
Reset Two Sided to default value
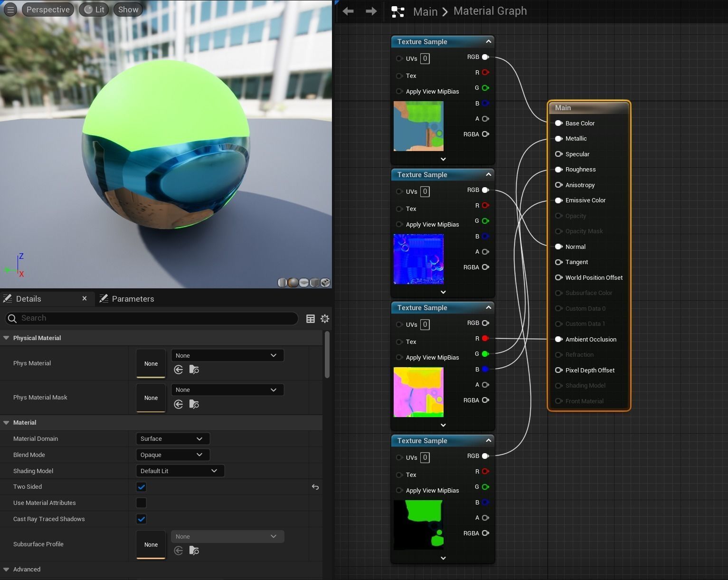click(x=315, y=487)
